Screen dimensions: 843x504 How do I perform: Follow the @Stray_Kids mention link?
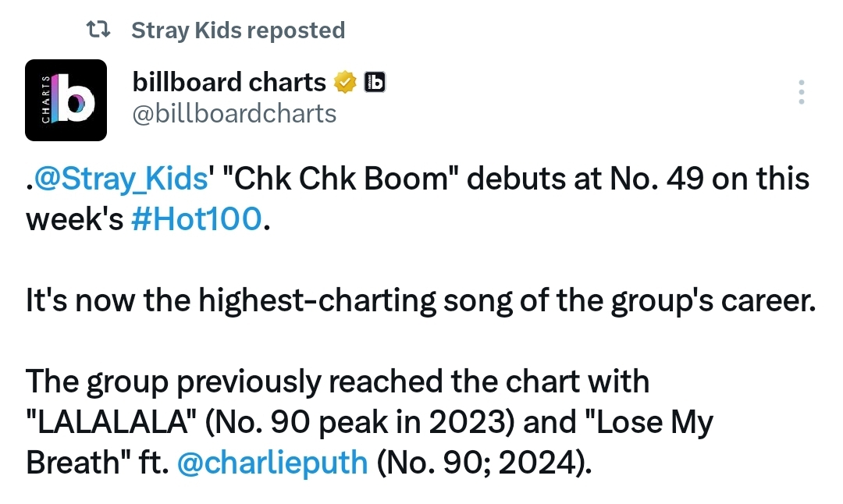[x=120, y=179]
